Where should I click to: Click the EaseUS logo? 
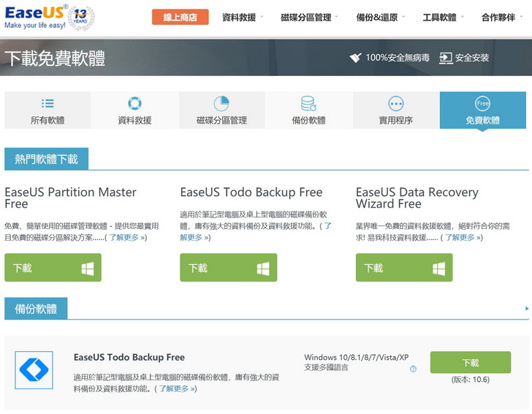pyautogui.click(x=34, y=17)
